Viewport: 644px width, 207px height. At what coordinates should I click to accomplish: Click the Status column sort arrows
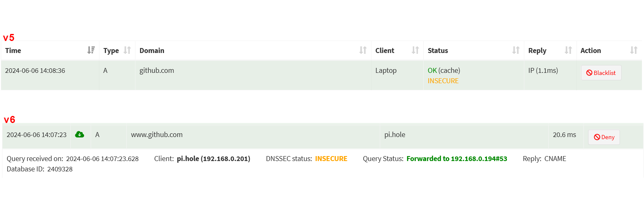516,51
